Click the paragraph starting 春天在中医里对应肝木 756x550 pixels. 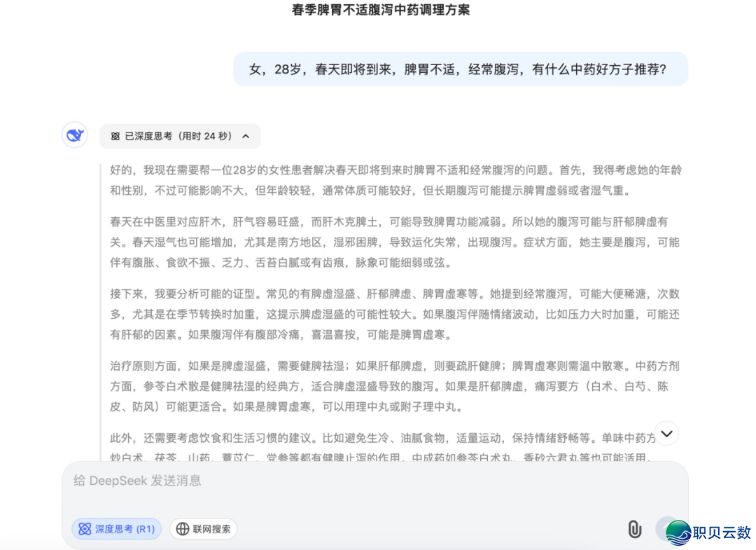coord(395,242)
